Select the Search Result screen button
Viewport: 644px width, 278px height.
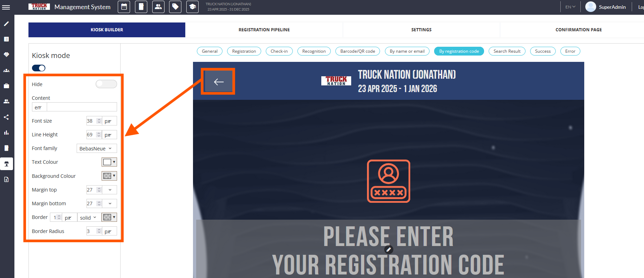(507, 51)
